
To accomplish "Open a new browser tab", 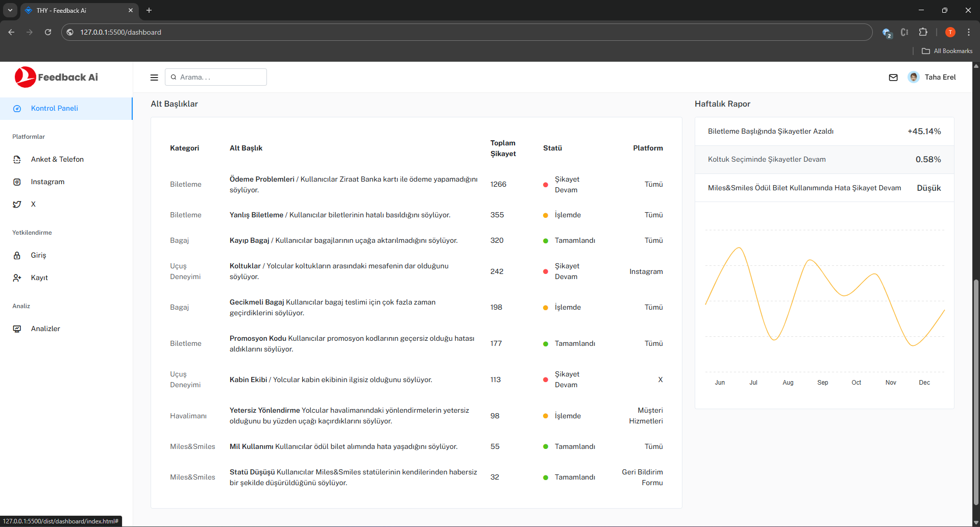I will point(149,10).
